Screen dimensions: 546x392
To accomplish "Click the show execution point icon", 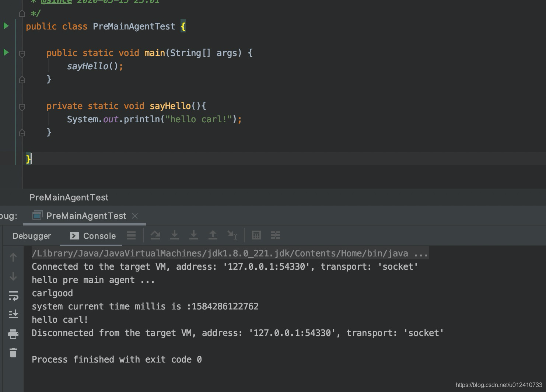I will (131, 235).
